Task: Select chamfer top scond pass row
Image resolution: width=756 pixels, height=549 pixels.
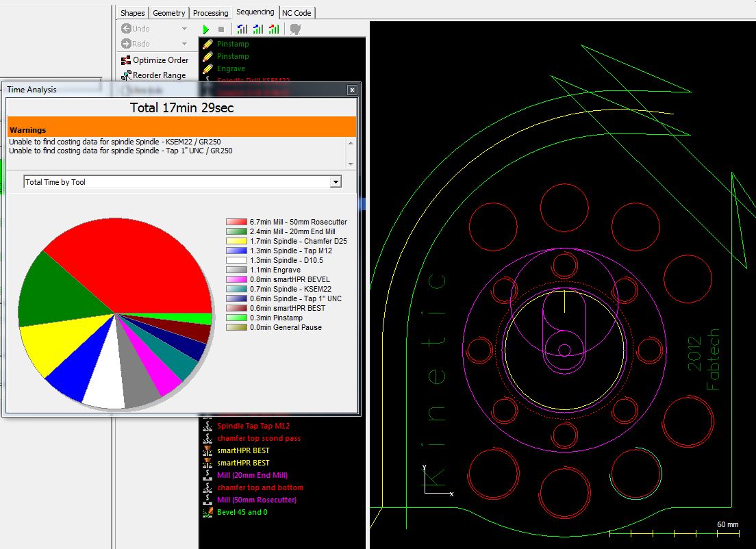Action: (259, 438)
